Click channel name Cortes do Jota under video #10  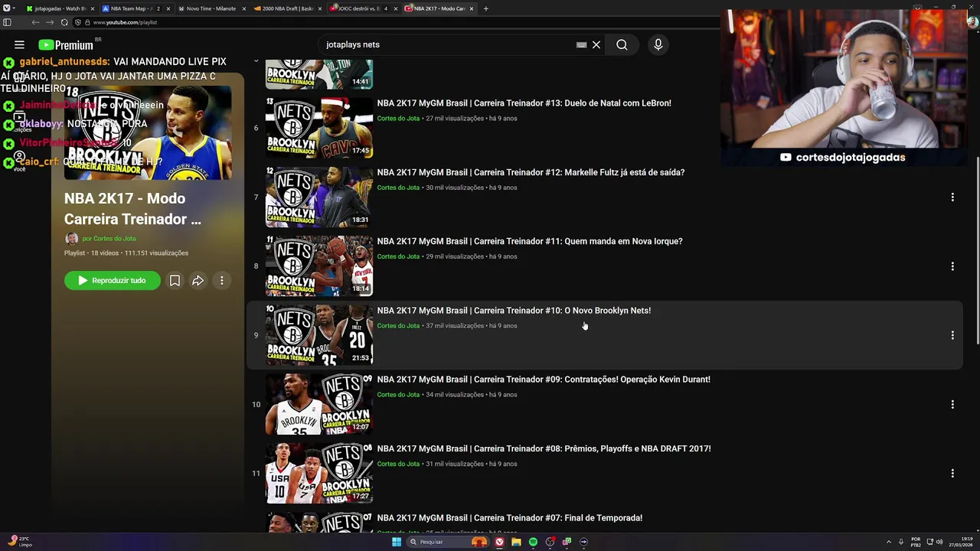(x=398, y=326)
